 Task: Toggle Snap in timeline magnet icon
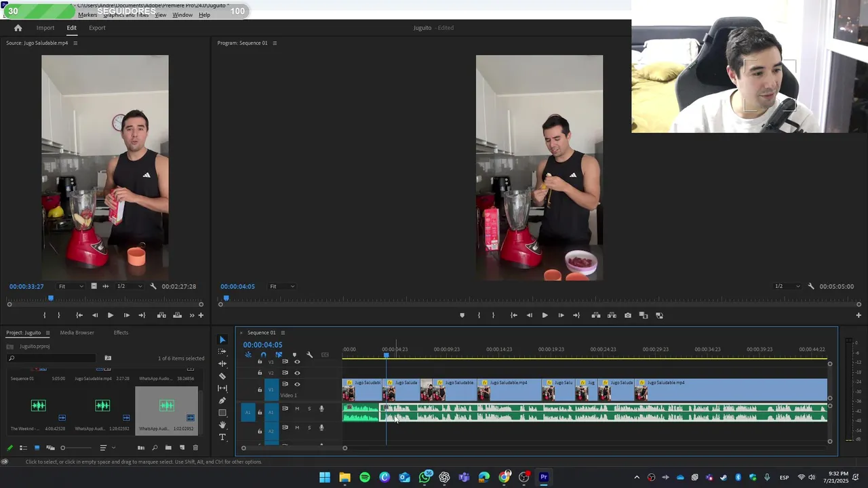[x=263, y=354]
